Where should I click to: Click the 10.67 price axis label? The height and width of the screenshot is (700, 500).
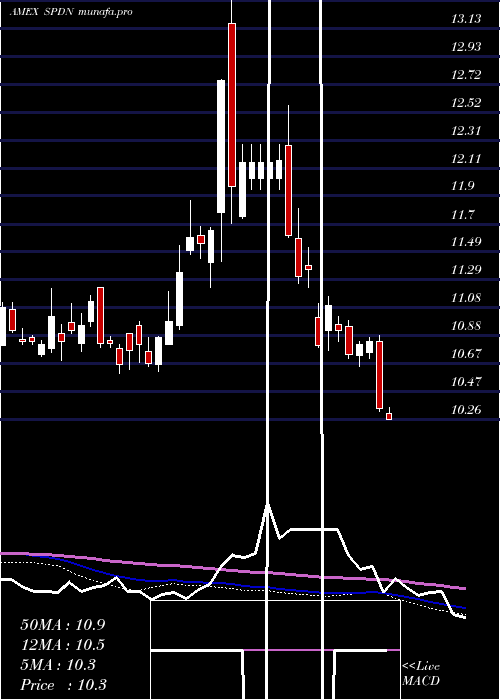(466, 354)
